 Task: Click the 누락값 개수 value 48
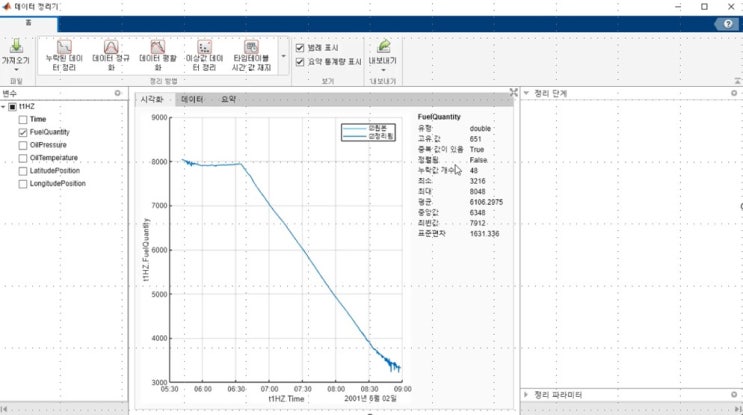coord(474,171)
